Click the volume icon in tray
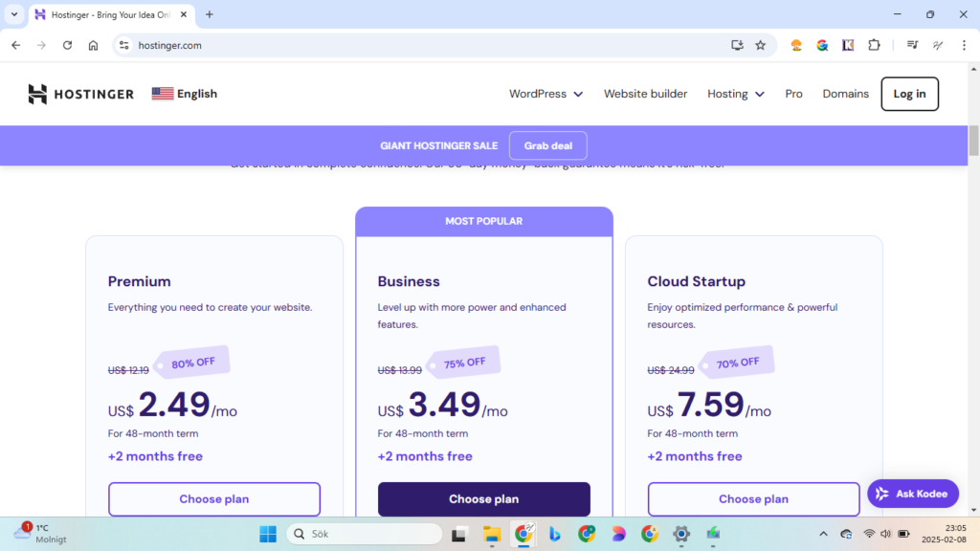 point(885,534)
